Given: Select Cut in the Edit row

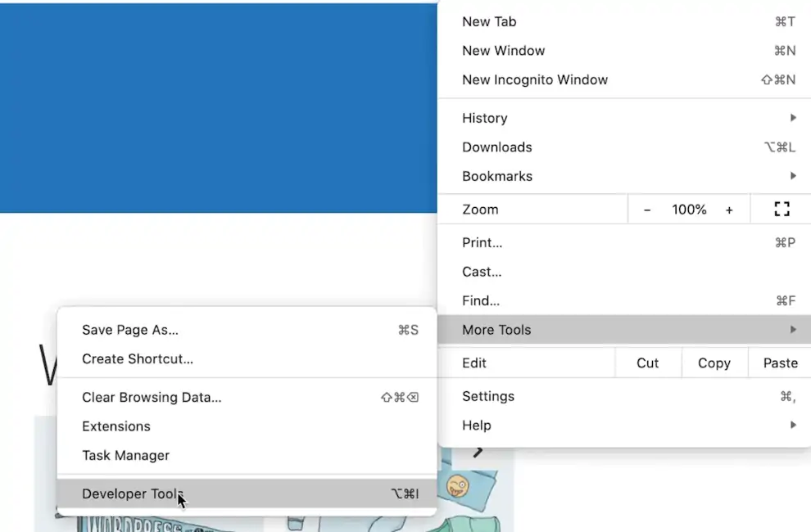Looking at the screenshot, I should [x=647, y=363].
